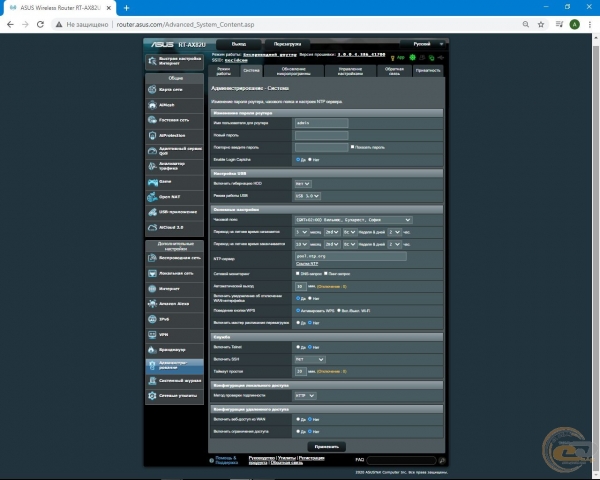
Task: Open the Open NAT sidebar section
Action: 174,197
